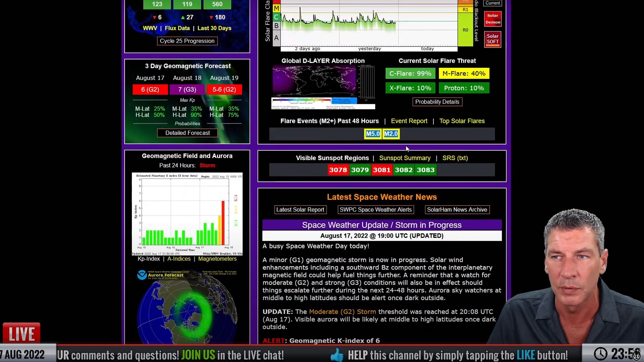Click the Solar Demon red icon
The height and width of the screenshot is (362, 644).
pyautogui.click(x=492, y=19)
